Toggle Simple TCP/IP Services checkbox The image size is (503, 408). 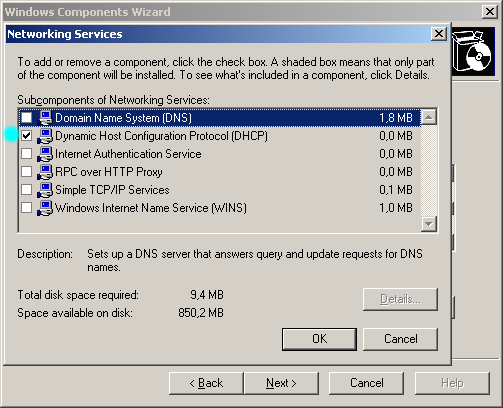(26, 190)
